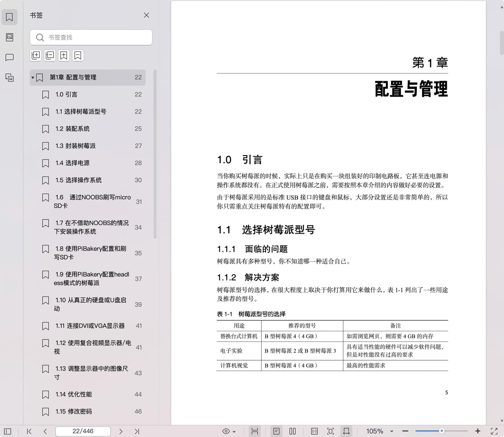Image resolution: width=504 pixels, height=437 pixels.
Task: Click the 105% zoom value
Action: pyautogui.click(x=375, y=431)
